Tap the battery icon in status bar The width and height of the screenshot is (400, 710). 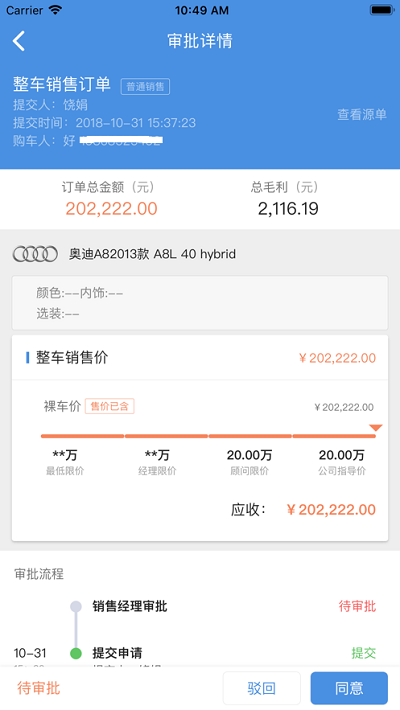(x=382, y=10)
